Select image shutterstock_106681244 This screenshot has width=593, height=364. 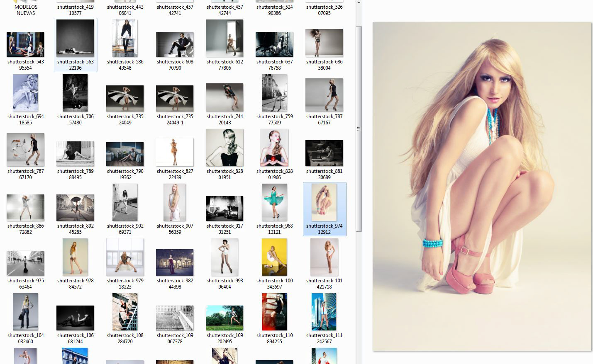[75, 318]
